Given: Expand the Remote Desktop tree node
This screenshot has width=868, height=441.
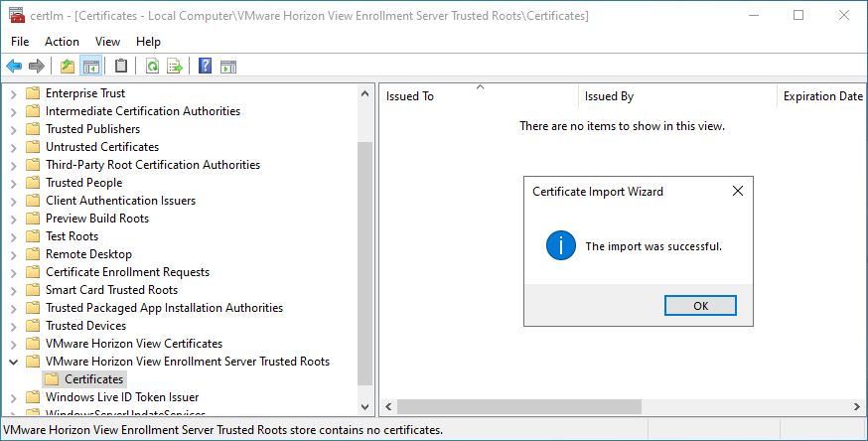Looking at the screenshot, I should [13, 254].
